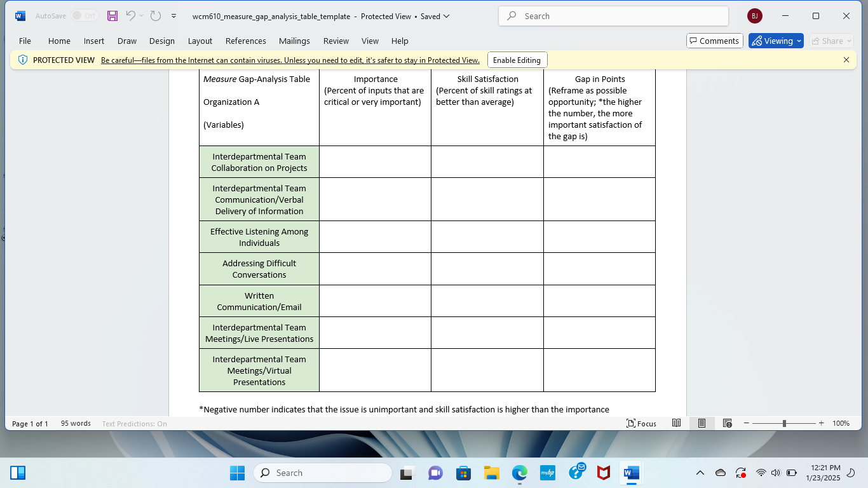The image size is (868, 488).
Task: Open Customize Quick Access Toolbar menu
Action: tap(173, 16)
